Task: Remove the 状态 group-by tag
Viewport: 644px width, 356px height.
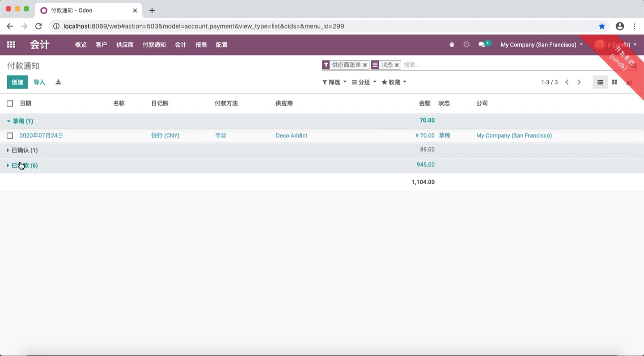Action: 397,65
